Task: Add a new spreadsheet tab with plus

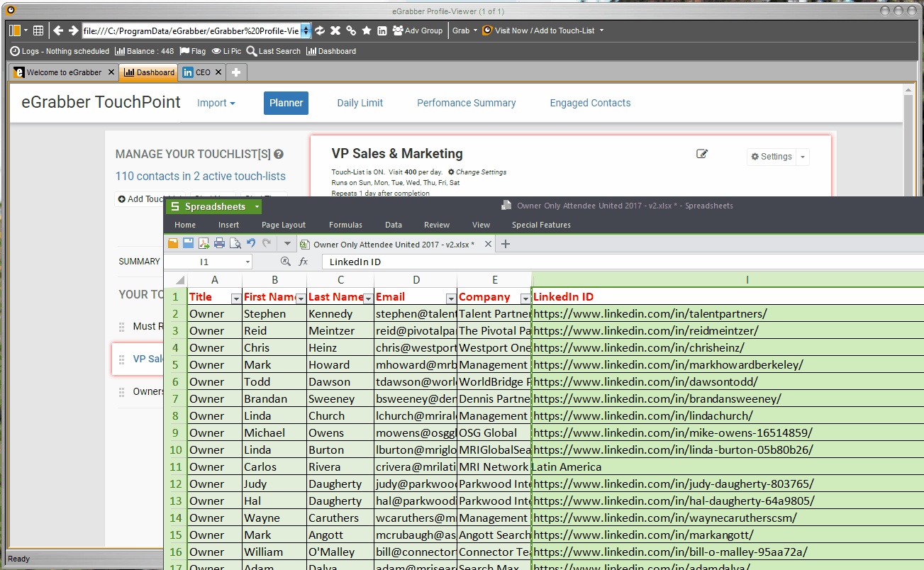Action: [x=506, y=244]
